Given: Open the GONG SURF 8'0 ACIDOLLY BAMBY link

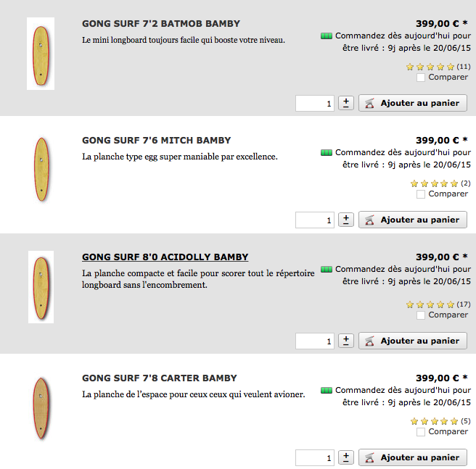Looking at the screenshot, I should [165, 257].
